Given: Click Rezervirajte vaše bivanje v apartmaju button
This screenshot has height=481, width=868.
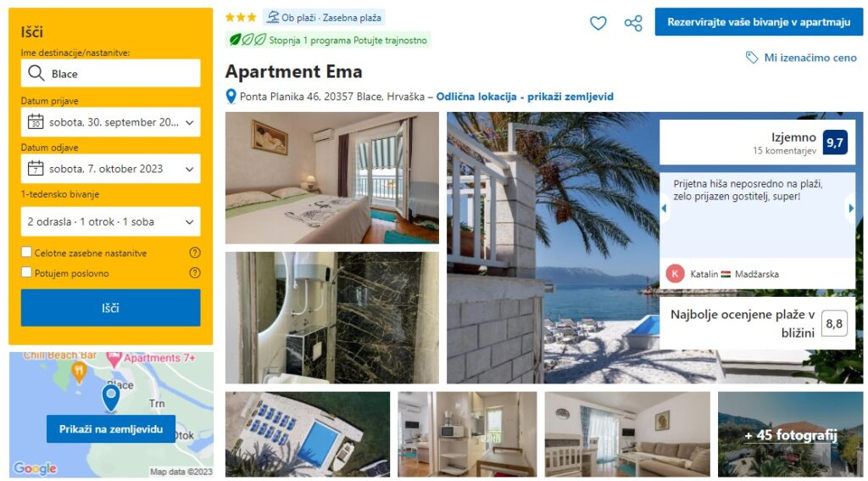Looking at the screenshot, I should coord(759,22).
